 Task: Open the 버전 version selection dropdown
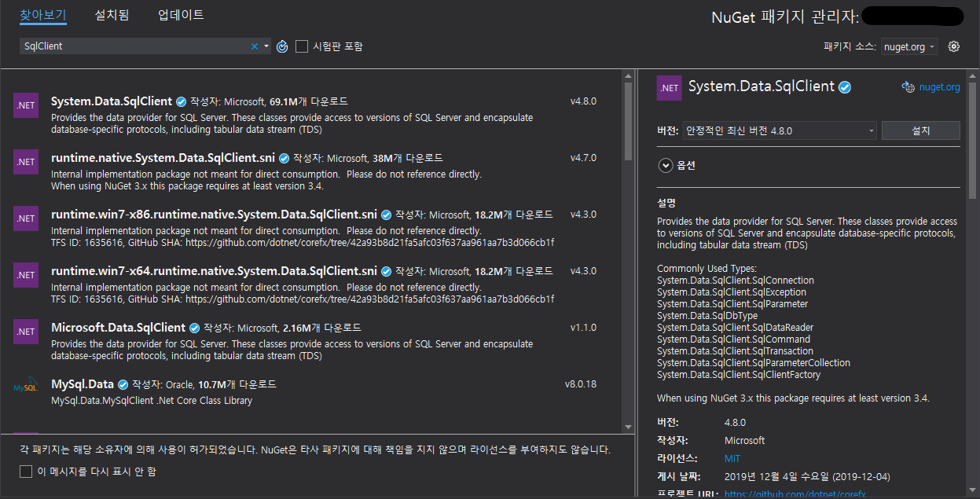pyautogui.click(x=780, y=130)
